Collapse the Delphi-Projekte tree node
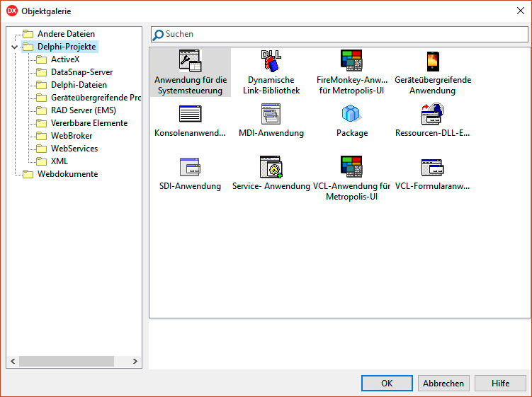 tap(14, 47)
